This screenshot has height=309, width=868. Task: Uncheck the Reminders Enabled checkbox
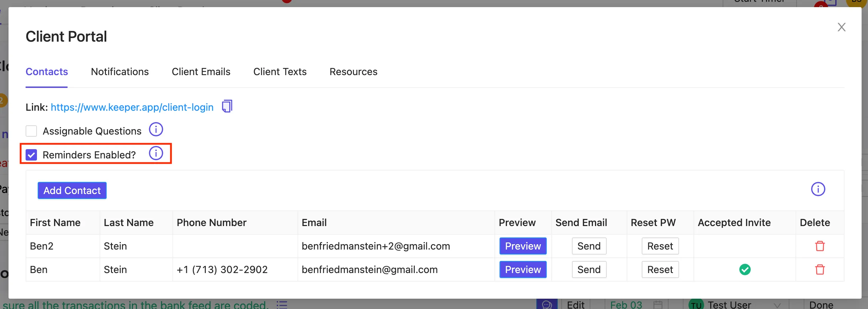coord(31,155)
